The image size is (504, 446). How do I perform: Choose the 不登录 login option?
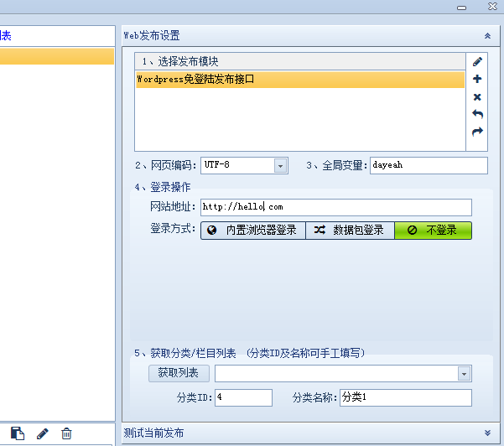(433, 231)
